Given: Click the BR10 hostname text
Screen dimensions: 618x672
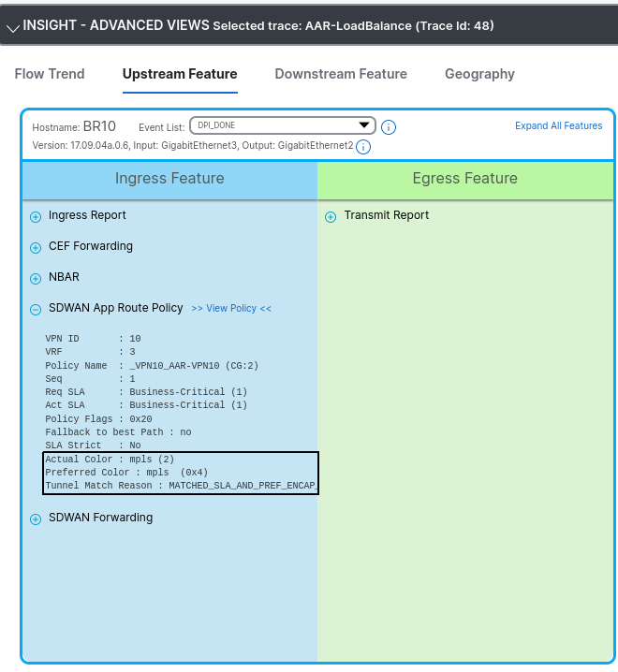Looking at the screenshot, I should point(99,125).
